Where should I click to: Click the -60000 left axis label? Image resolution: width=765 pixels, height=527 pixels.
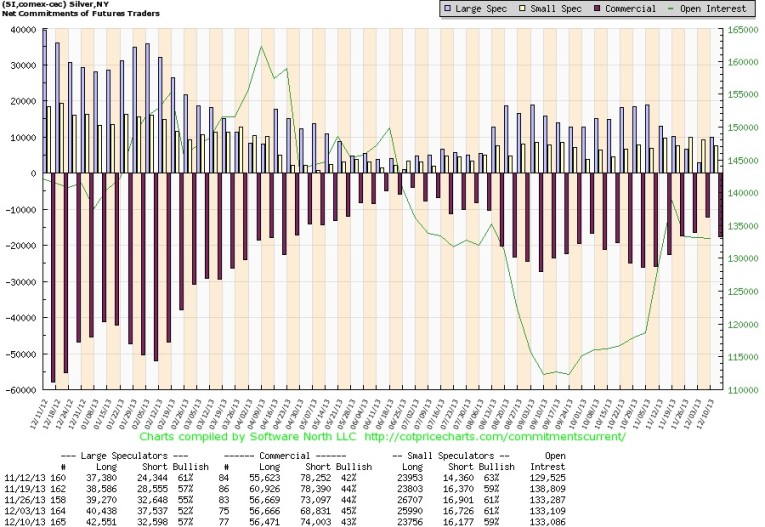coord(19,390)
